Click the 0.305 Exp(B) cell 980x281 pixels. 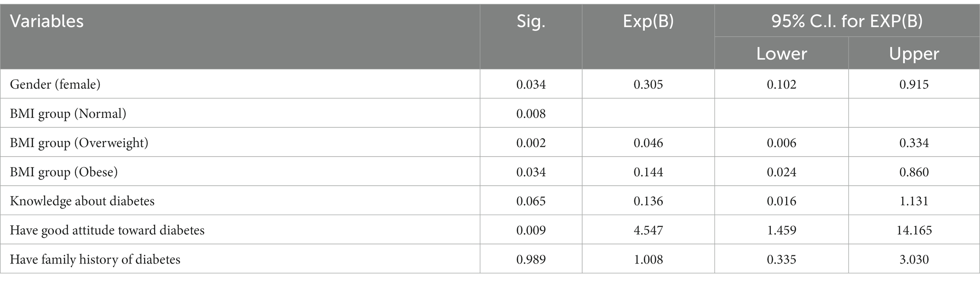[648, 84]
